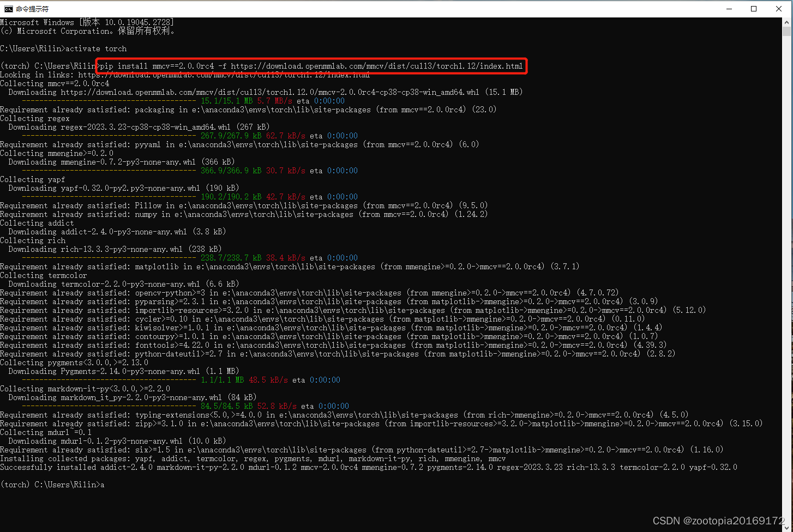793x532 pixels.
Task: Click the title text '命令提示符'
Action: point(32,9)
